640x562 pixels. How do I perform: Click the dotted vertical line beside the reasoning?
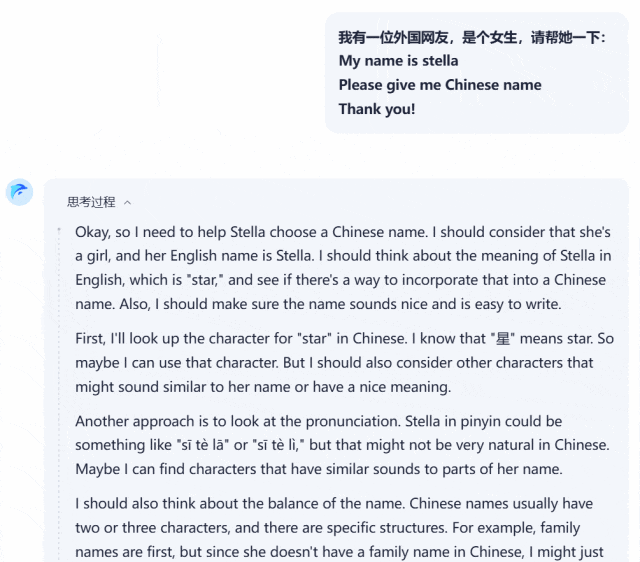pyautogui.click(x=59, y=394)
